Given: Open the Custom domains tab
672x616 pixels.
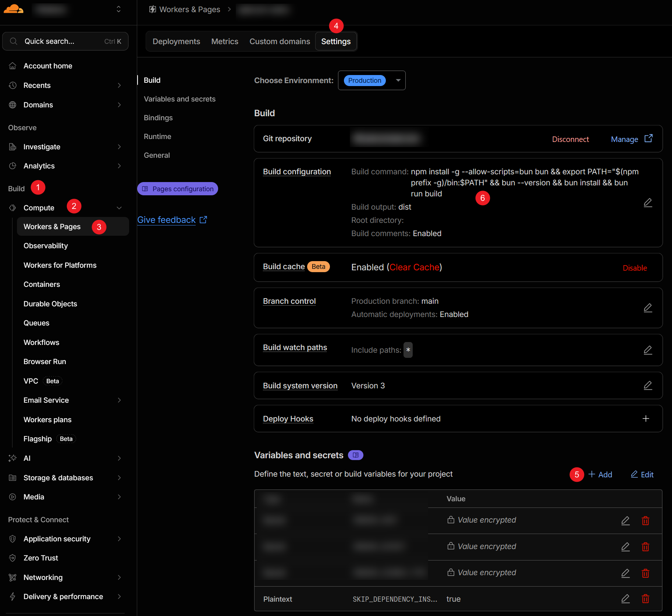Looking at the screenshot, I should pyautogui.click(x=280, y=42).
